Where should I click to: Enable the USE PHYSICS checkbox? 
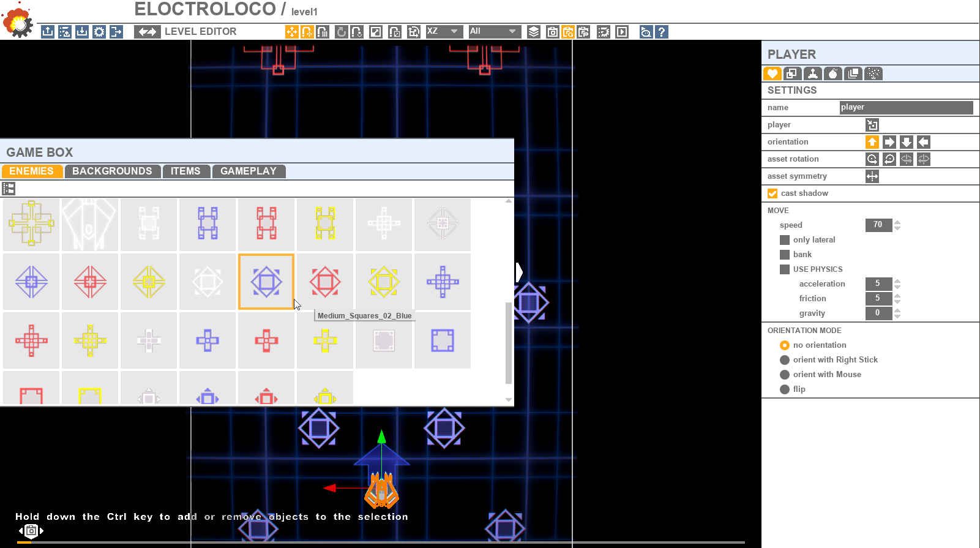point(785,269)
